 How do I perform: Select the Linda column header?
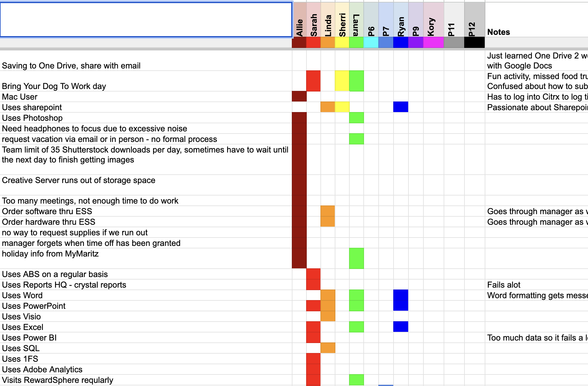328,20
